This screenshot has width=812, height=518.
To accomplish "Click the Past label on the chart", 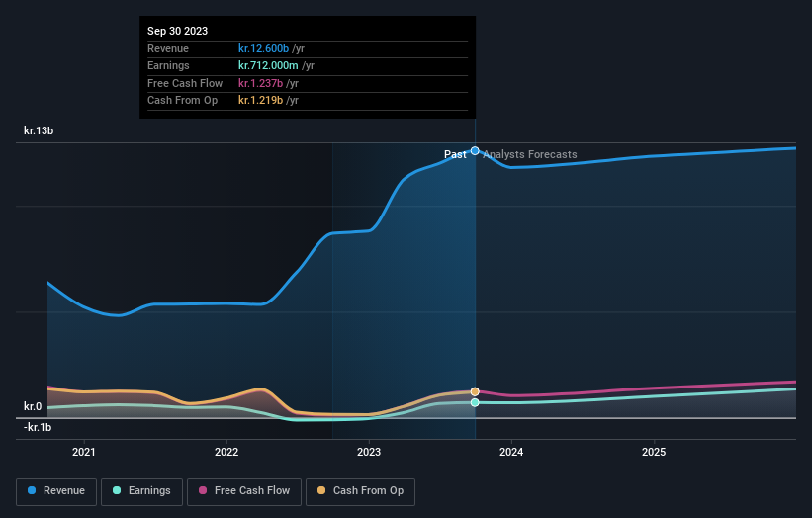I will click(455, 155).
